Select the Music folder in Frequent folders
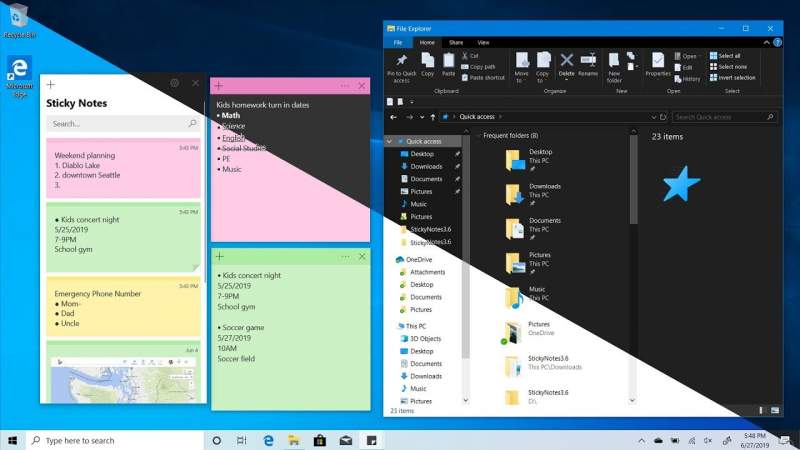This screenshot has height=450, width=800. tap(526, 297)
